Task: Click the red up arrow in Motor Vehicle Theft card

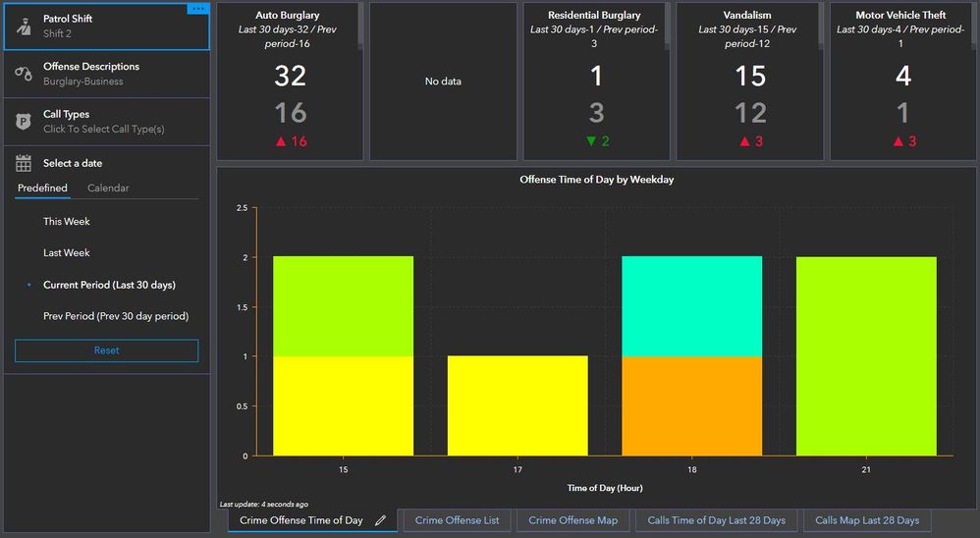Action: [x=898, y=141]
